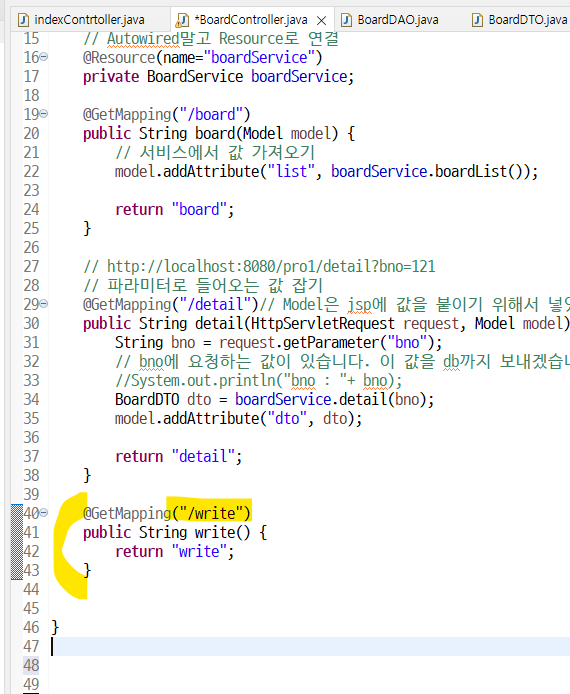Click getParameter on line 31
Image resolution: width=570 pixels, height=694 pixels.
331,343
